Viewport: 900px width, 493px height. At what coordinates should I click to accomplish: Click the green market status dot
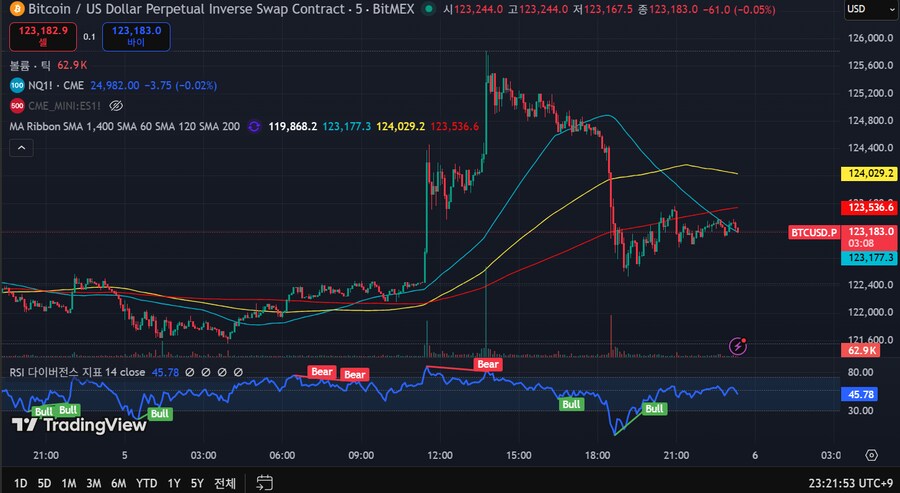click(x=427, y=9)
